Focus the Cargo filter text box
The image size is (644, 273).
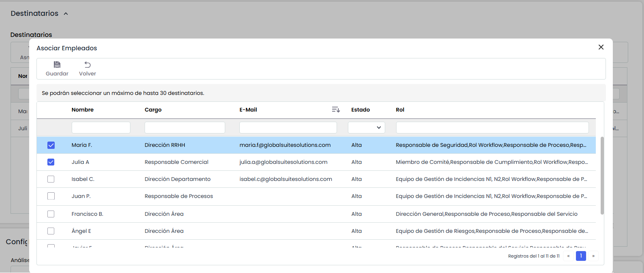pos(185,127)
